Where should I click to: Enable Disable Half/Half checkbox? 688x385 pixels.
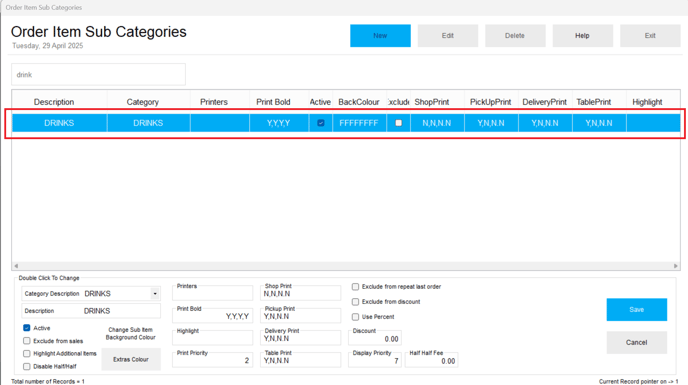tap(27, 366)
